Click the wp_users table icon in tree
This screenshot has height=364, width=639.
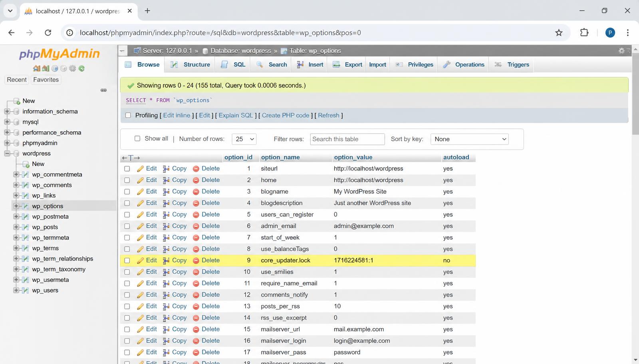pos(25,291)
